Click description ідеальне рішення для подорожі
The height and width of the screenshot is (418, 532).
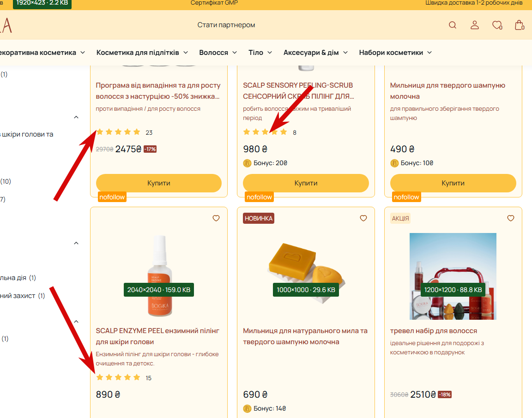pyautogui.click(x=437, y=348)
